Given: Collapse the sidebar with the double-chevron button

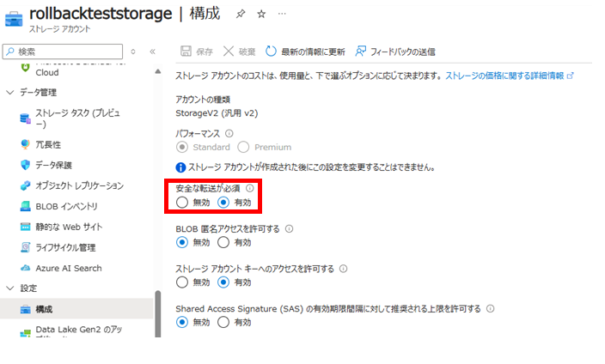Looking at the screenshot, I should [x=152, y=52].
